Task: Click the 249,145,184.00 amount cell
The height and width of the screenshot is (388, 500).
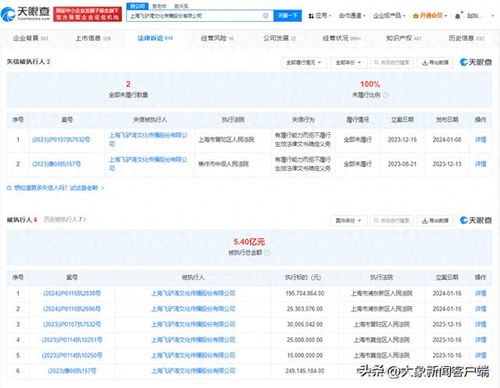Action: pos(305,371)
